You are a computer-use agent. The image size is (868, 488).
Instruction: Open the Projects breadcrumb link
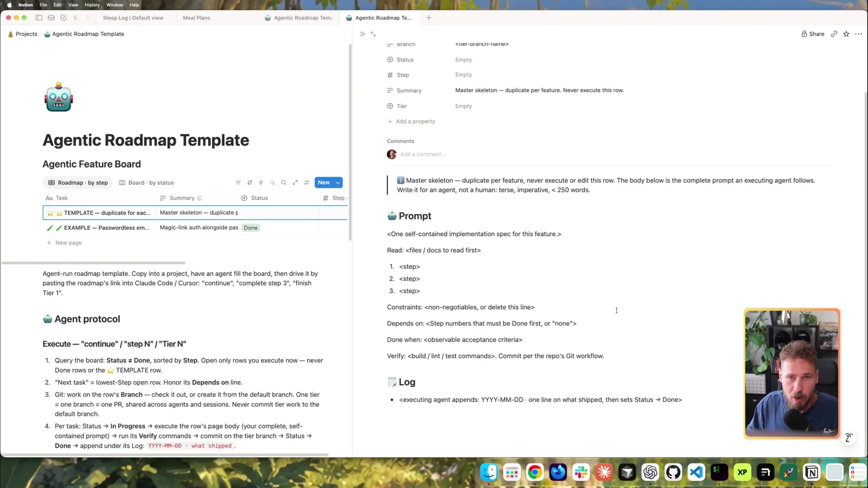tap(22, 34)
